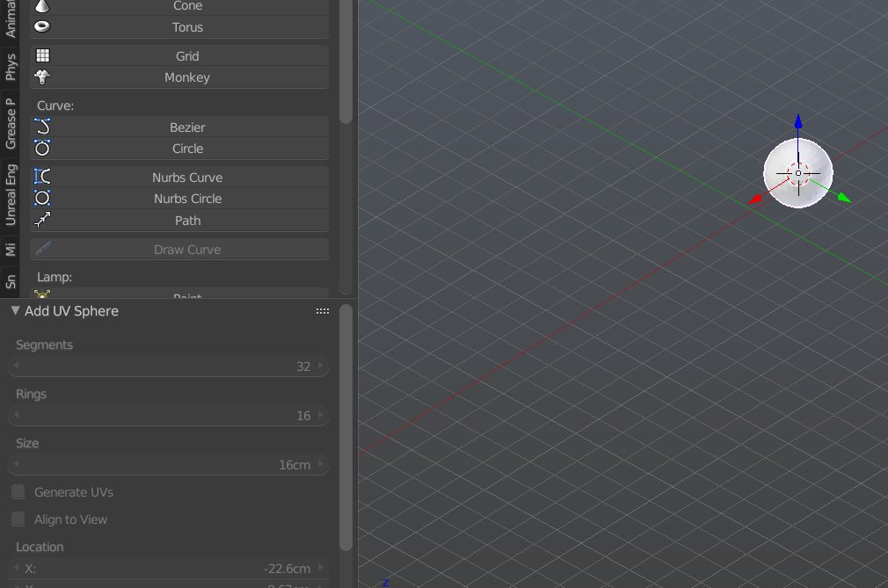Click the tool shelf vertical scrollbar
Screen dimensions: 888x588
tap(346, 62)
